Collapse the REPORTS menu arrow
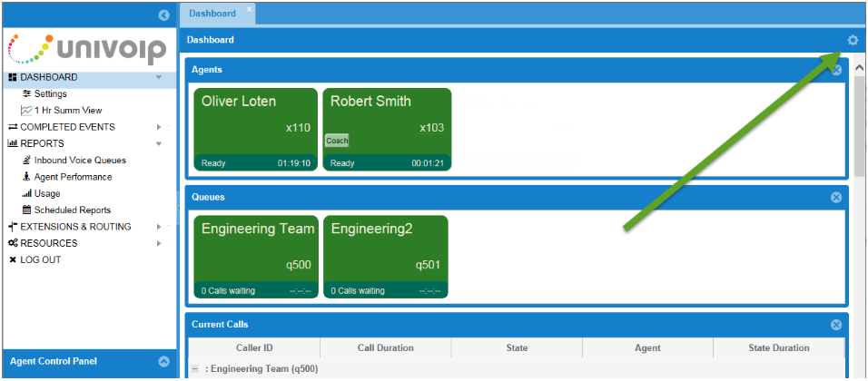 tap(159, 143)
